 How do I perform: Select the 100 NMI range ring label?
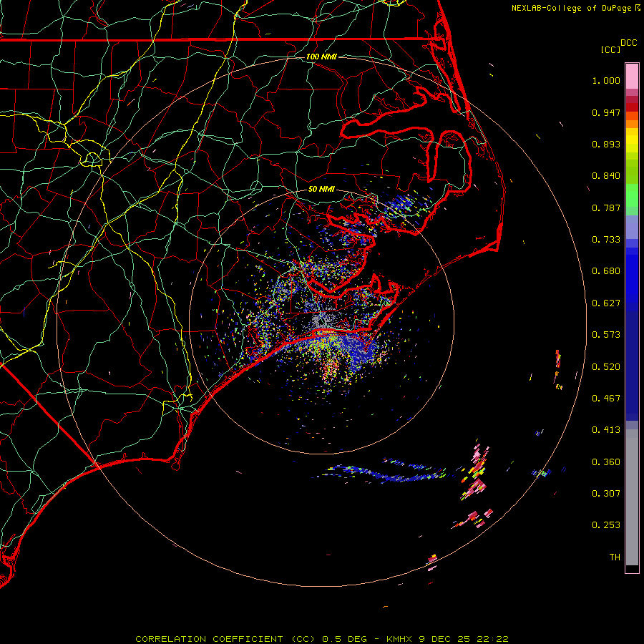tap(321, 57)
